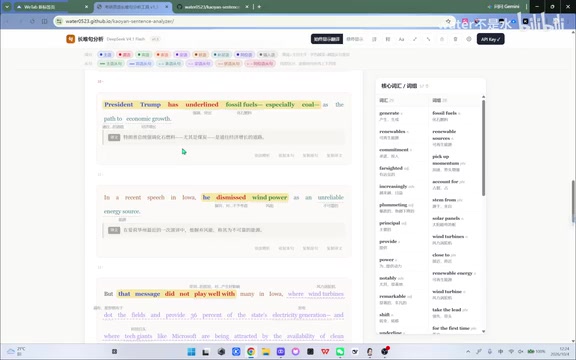Click the leftmost action link under the Iowa sentence
Screen dimensions: 576x360
[262, 248]
